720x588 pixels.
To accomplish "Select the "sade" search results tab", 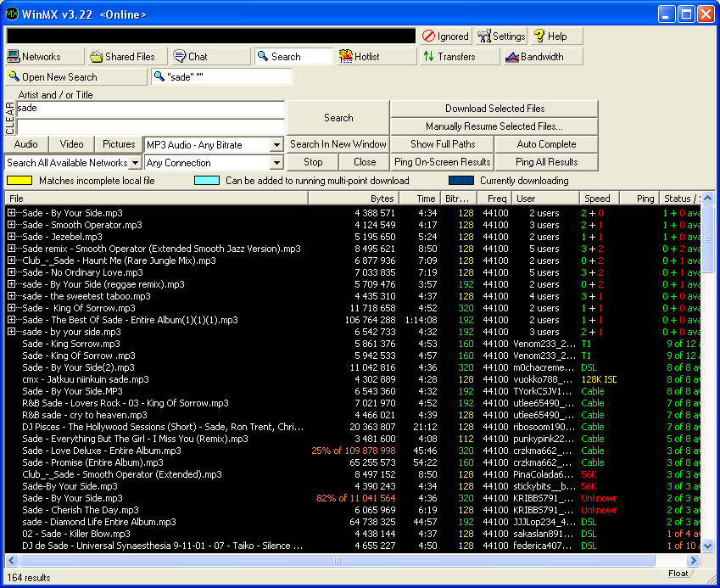I will (x=221, y=77).
